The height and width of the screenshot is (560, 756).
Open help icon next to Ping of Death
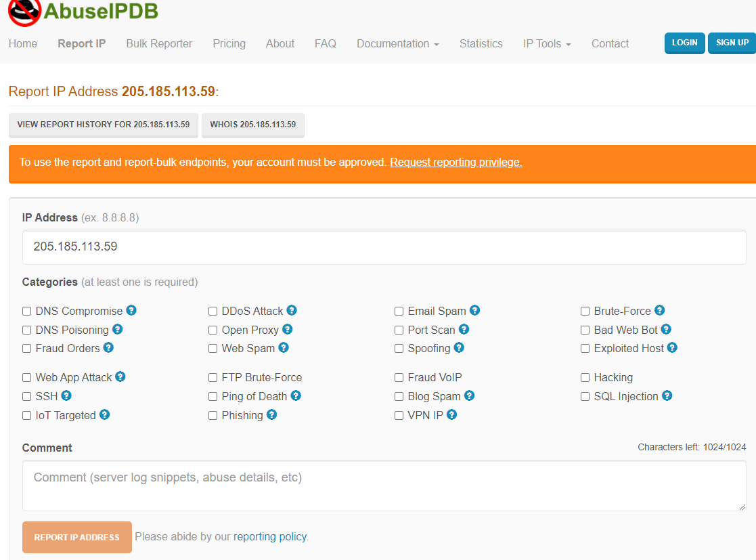[x=296, y=395]
